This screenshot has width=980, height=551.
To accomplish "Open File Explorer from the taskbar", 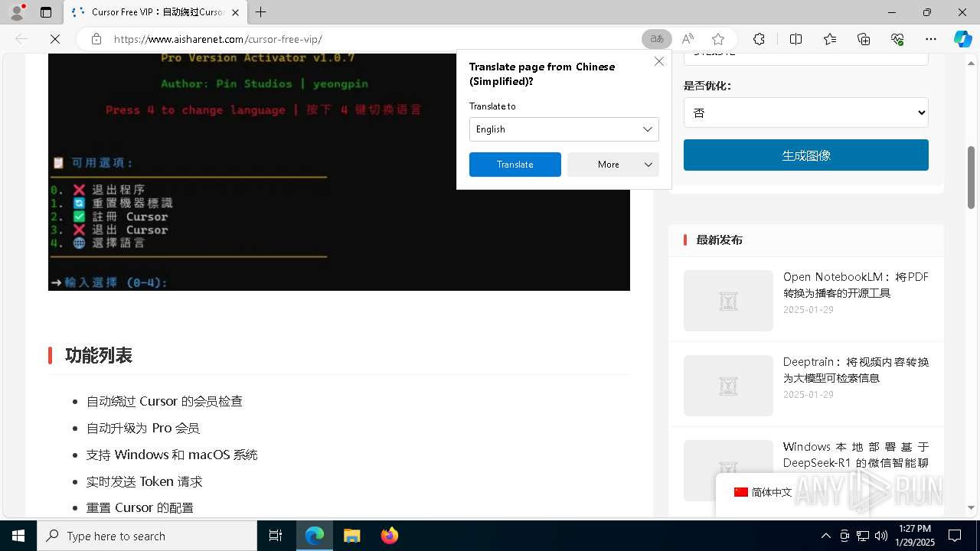I will 352,536.
